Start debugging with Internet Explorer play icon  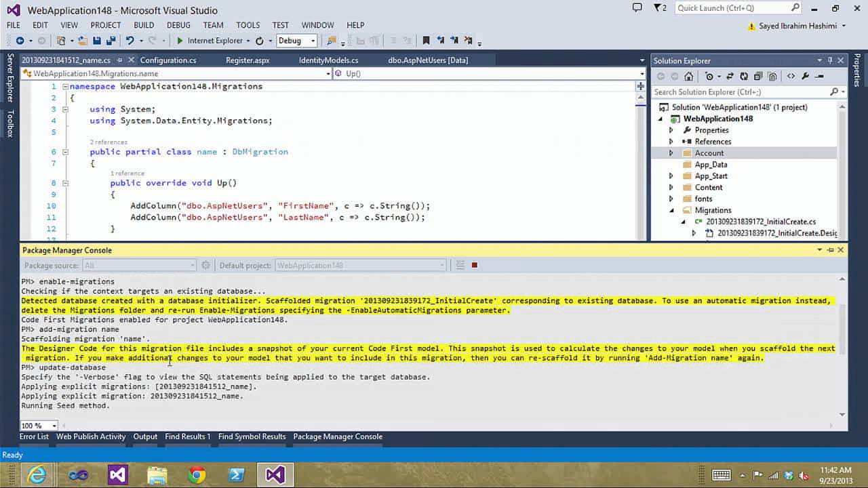point(180,41)
